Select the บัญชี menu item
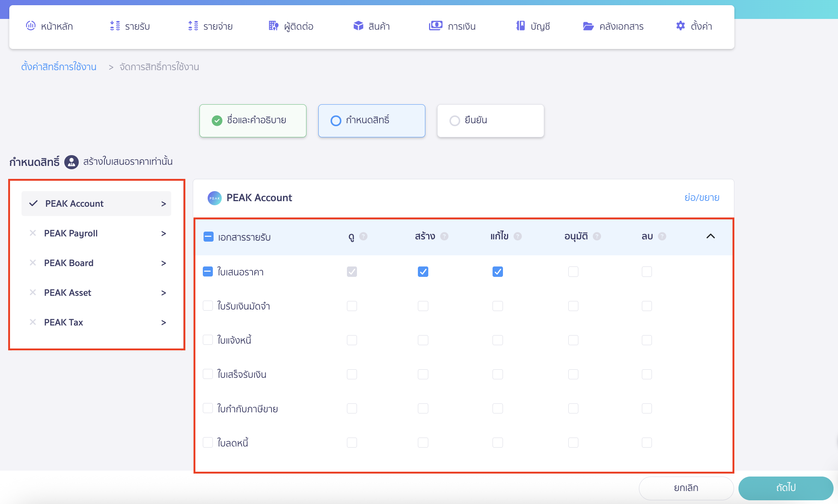 point(533,26)
